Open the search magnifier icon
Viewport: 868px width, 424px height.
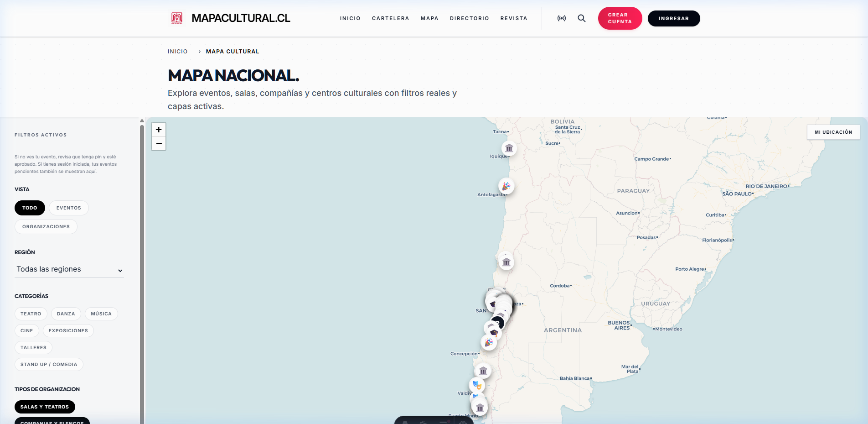(582, 18)
